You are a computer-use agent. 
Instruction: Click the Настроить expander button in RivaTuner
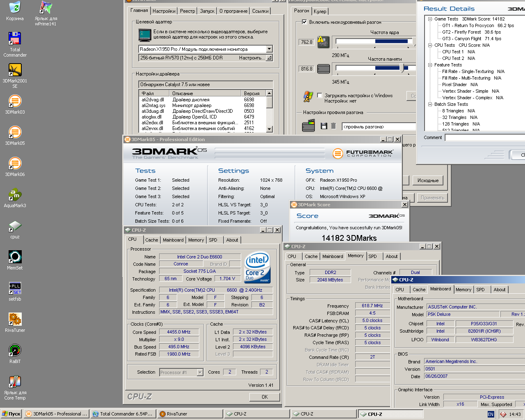[x=269, y=58]
